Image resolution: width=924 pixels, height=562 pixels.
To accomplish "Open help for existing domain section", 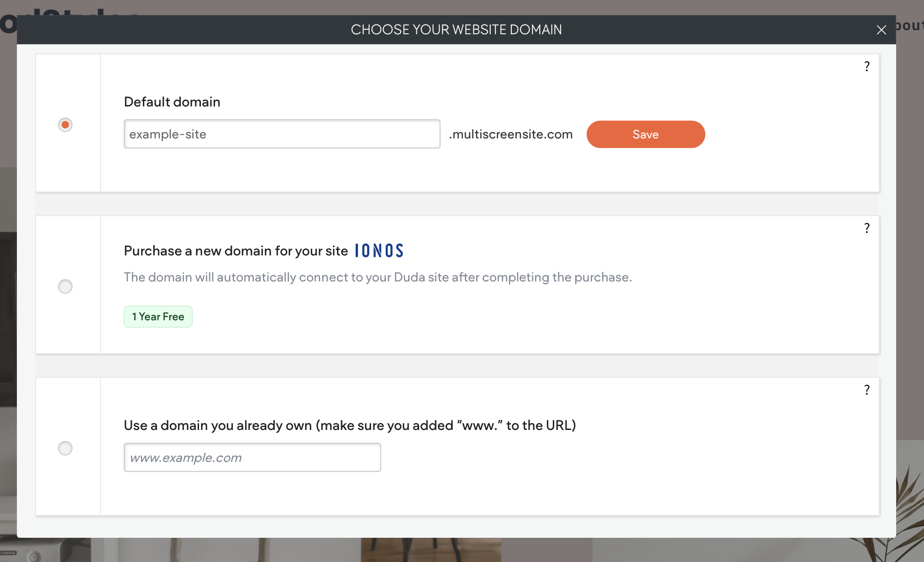I will tap(867, 390).
